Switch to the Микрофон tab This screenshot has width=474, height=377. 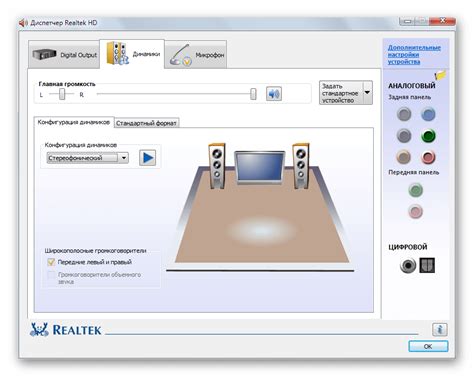click(x=196, y=55)
